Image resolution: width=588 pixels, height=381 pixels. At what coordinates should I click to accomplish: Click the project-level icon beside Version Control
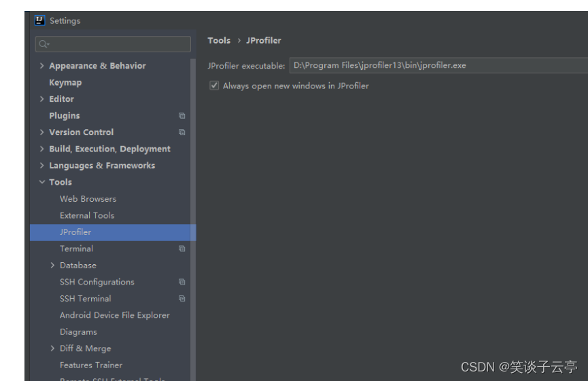coord(182,132)
